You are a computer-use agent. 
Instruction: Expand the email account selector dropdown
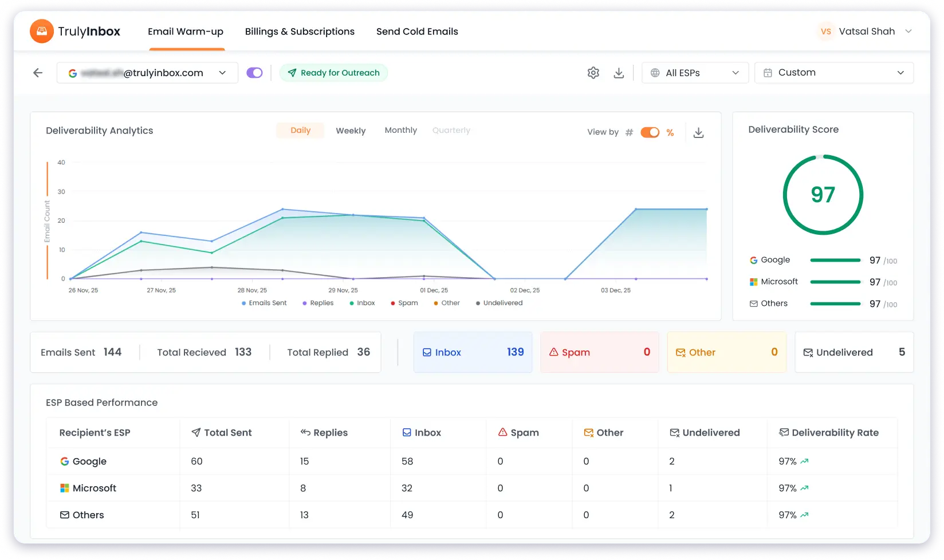tap(223, 73)
